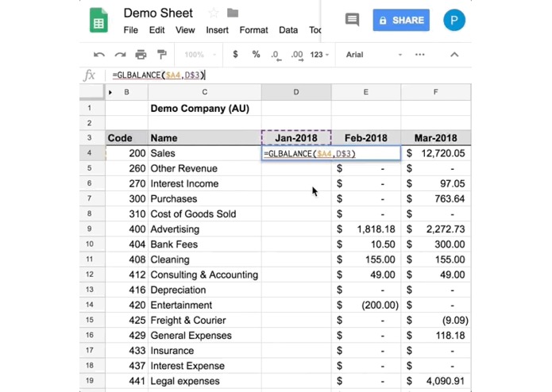This screenshot has width=552, height=392.
Task: Open the account avatar labeled P
Action: pyautogui.click(x=454, y=20)
